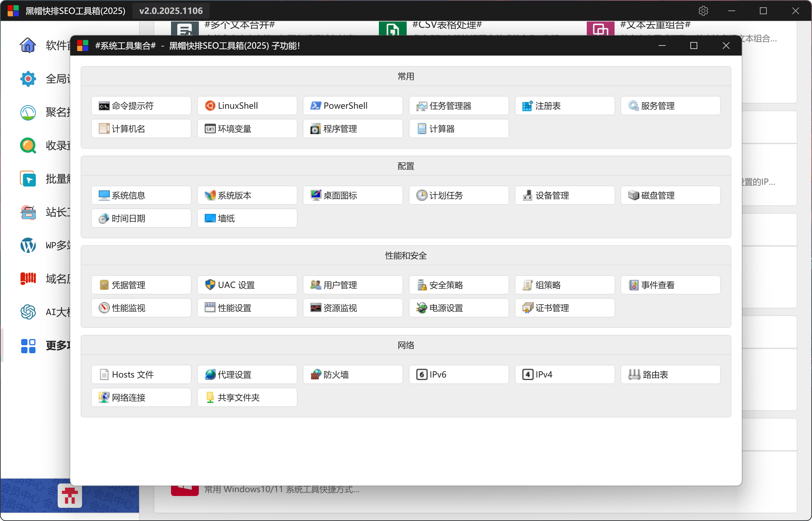The image size is (812, 521).
Task: Open 共享文件夹 shared folders
Action: tap(247, 397)
